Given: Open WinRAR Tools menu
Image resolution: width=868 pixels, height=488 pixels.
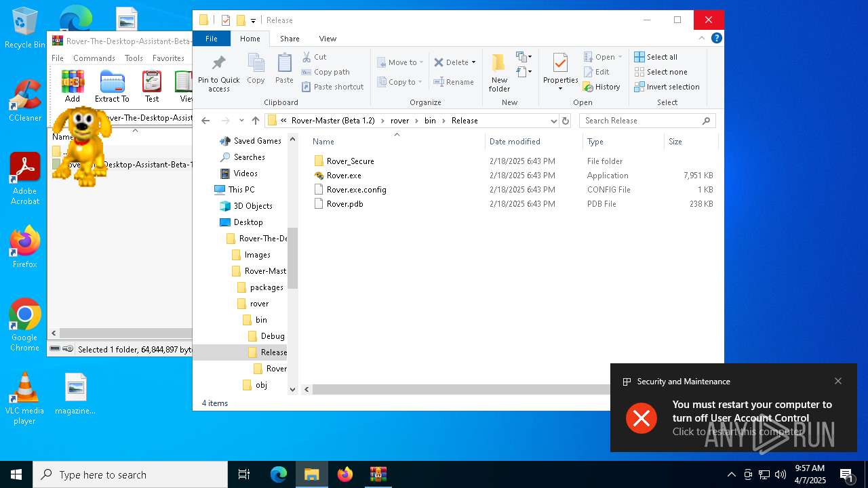Looking at the screenshot, I should [134, 58].
